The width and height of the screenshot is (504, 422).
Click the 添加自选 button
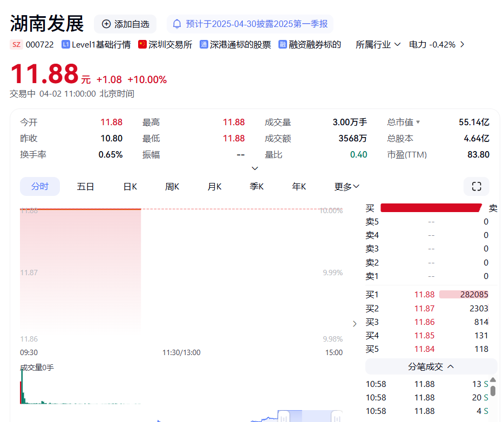[125, 24]
